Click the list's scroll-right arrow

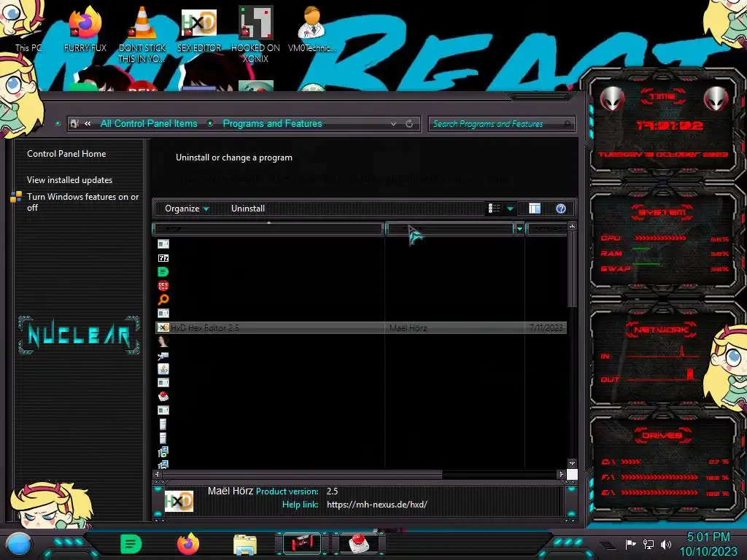tap(561, 474)
